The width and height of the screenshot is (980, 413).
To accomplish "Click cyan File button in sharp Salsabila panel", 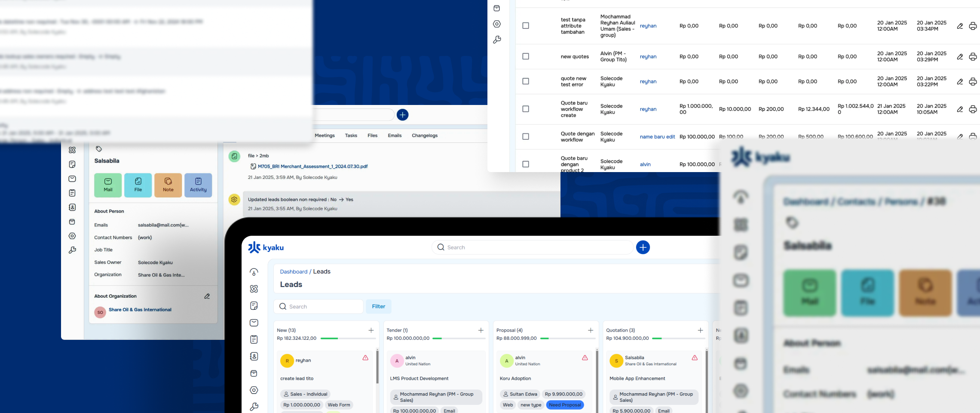I will [x=138, y=185].
